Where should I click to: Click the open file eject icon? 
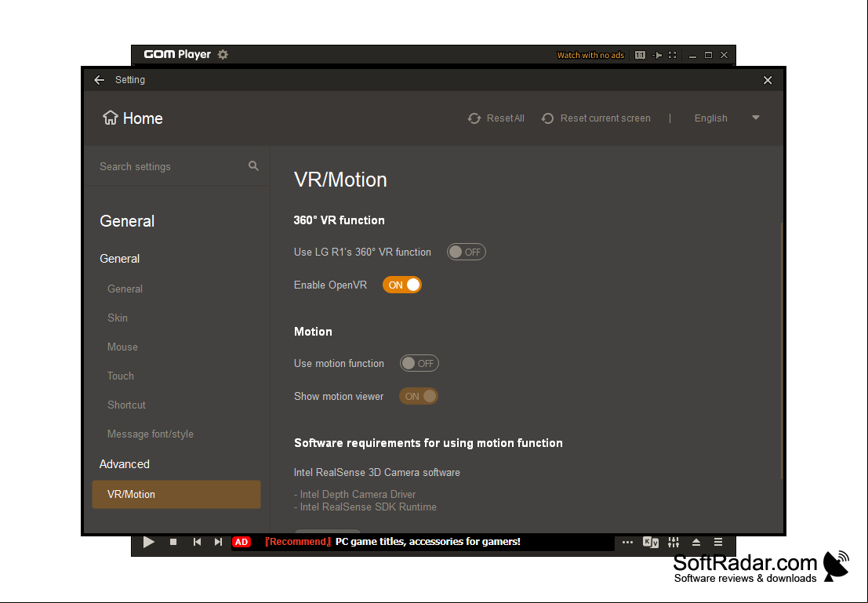696,542
